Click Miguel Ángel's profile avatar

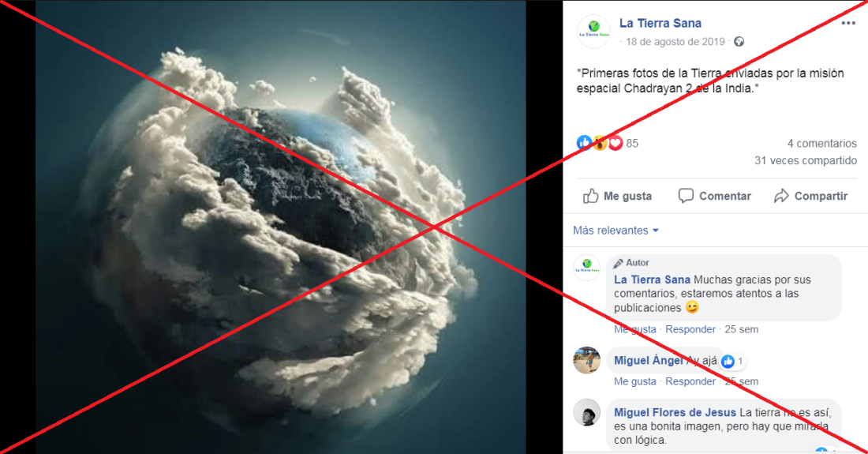point(587,360)
